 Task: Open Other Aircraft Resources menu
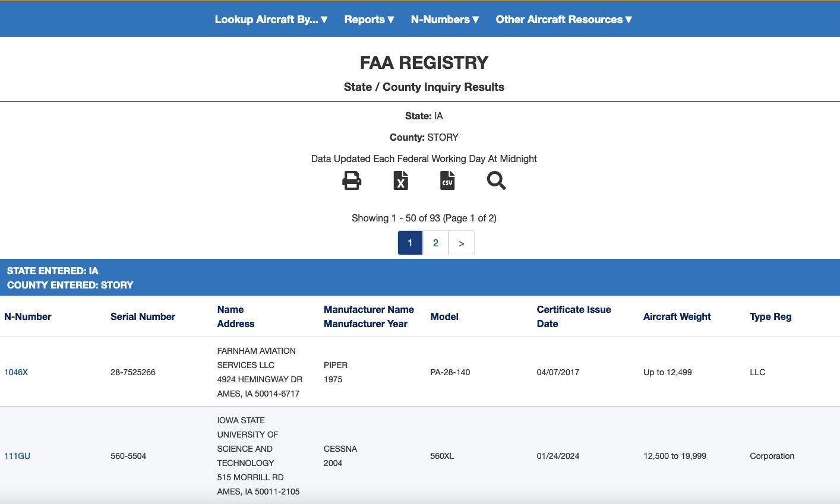563,20
